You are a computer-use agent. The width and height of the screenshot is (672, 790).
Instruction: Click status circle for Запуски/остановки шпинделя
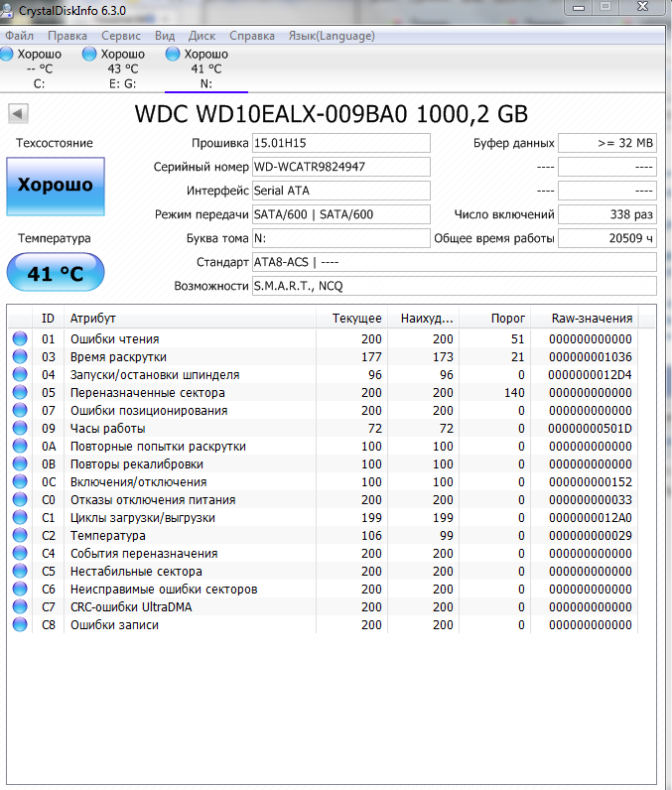pyautogui.click(x=20, y=374)
